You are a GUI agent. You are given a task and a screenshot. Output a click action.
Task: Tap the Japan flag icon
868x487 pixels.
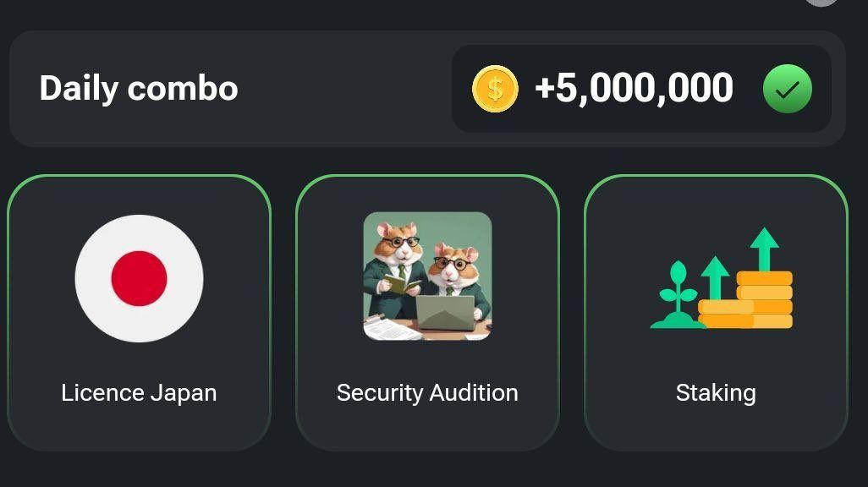coord(139,278)
